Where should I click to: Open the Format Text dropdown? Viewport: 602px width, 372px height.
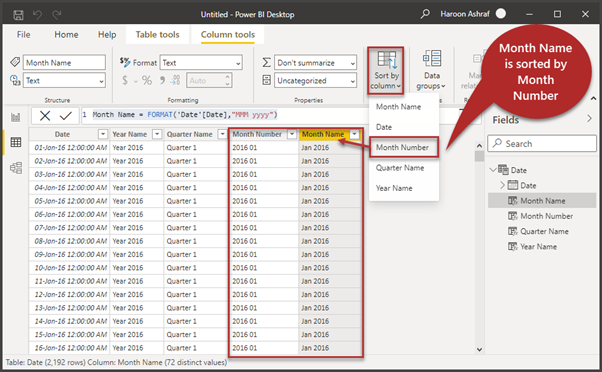[201, 63]
